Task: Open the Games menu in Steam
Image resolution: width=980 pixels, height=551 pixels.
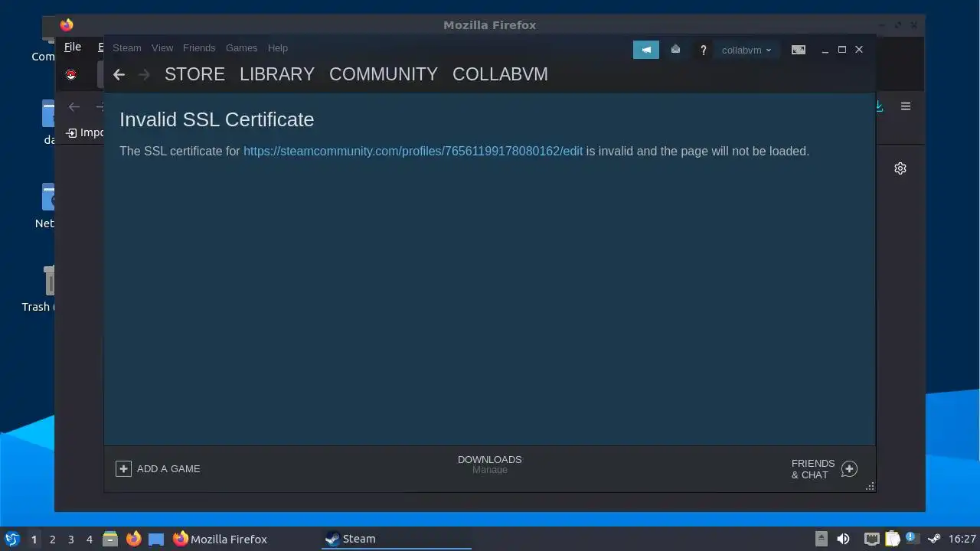Action: [x=241, y=47]
